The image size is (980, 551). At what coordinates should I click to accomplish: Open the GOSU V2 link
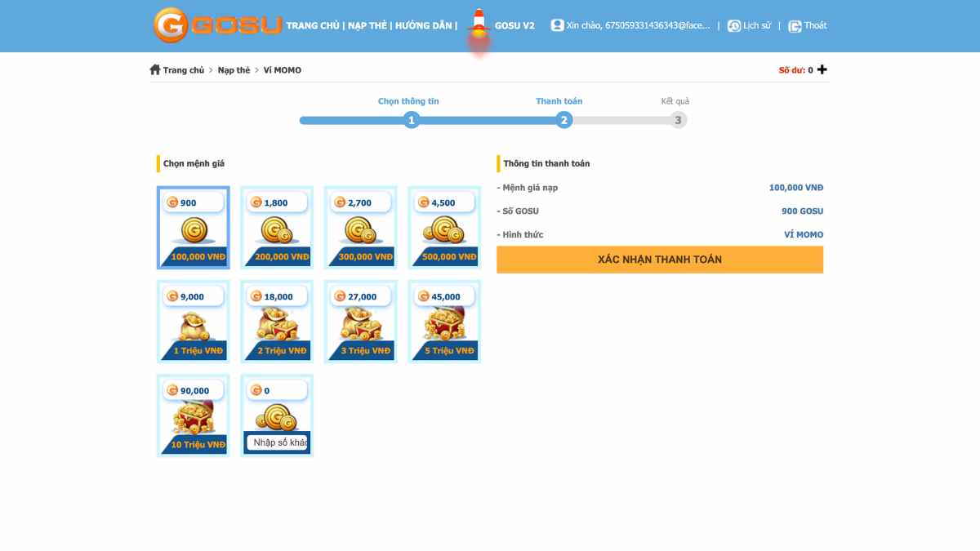[514, 25]
